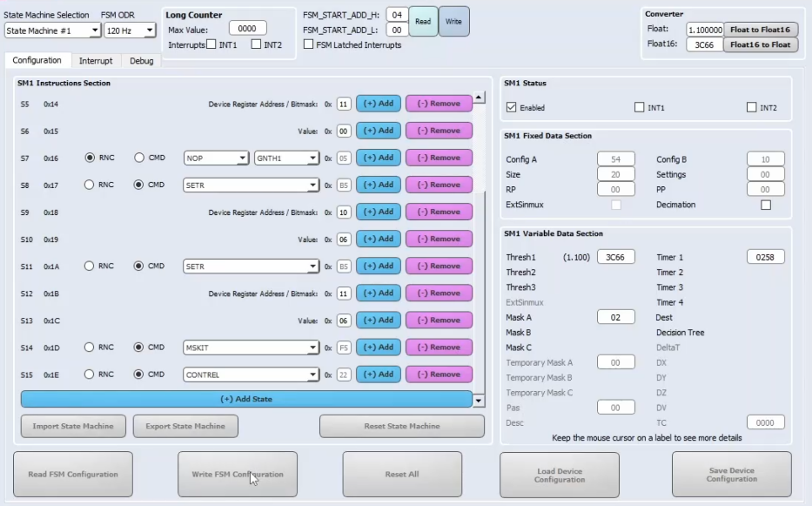
Task: Click the FSM_START_ADD_H input field
Action: pos(397,15)
